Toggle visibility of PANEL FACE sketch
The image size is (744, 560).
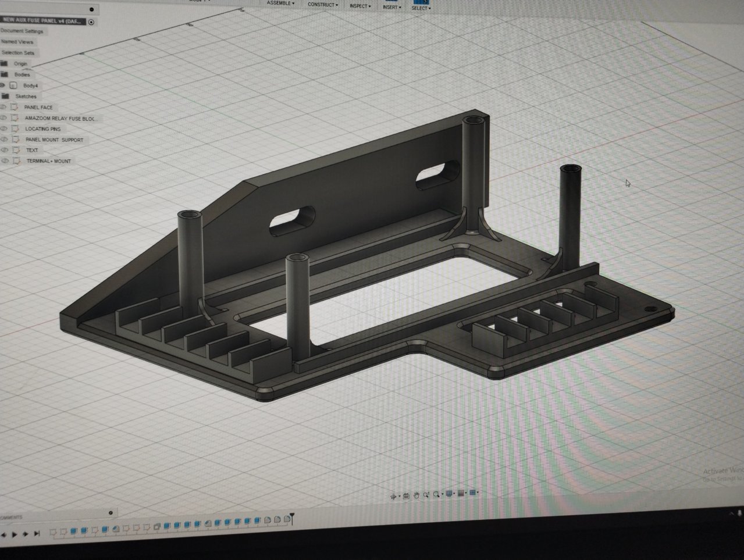[x=4, y=107]
